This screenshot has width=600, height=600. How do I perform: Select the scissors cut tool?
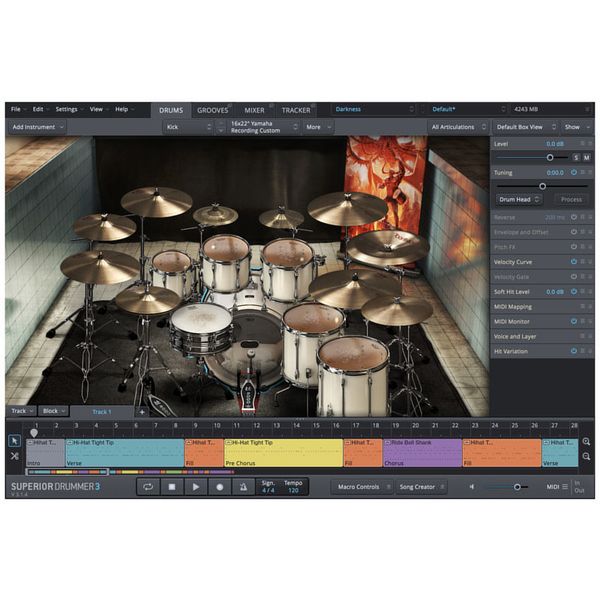click(x=15, y=456)
